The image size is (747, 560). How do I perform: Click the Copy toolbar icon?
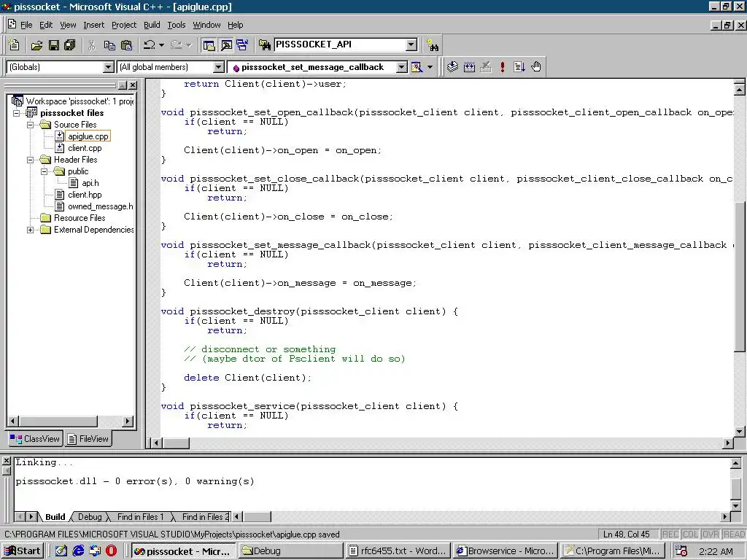pos(109,45)
